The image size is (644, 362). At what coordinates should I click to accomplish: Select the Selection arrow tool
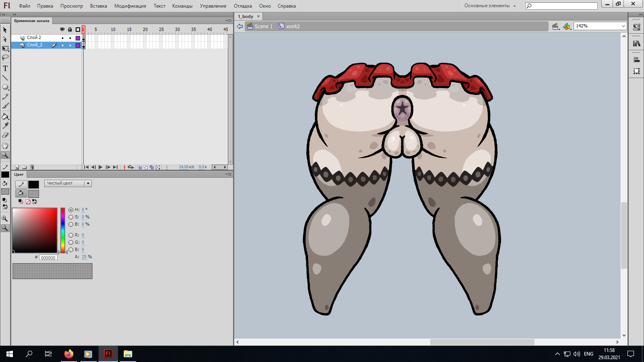[x=5, y=30]
